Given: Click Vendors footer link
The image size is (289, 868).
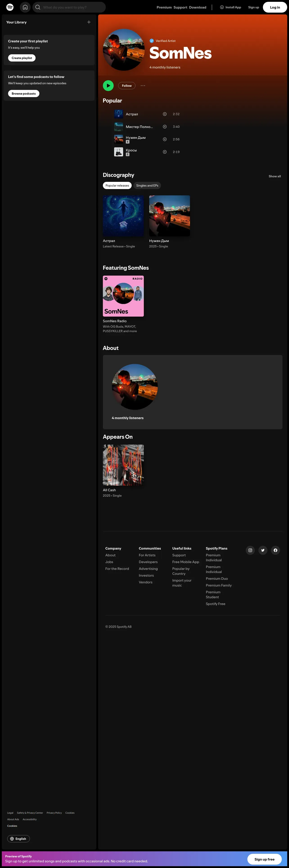Looking at the screenshot, I should click(x=146, y=582).
